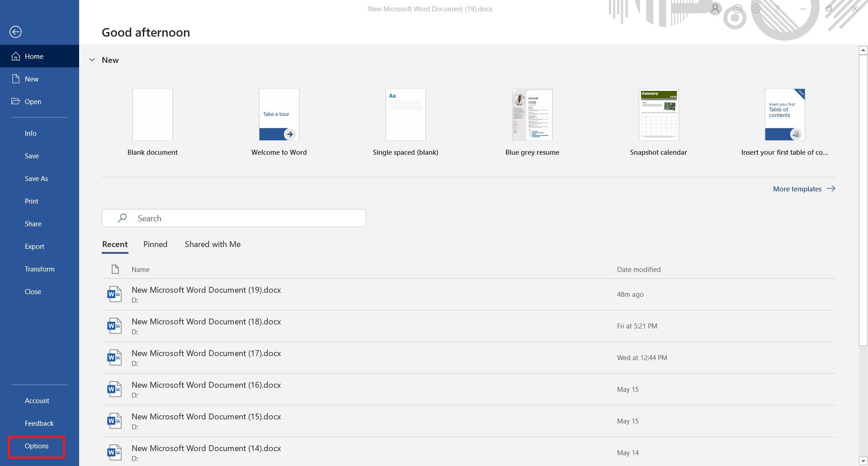Create a Blank document
This screenshot has width=868, height=466.
coord(152,122)
